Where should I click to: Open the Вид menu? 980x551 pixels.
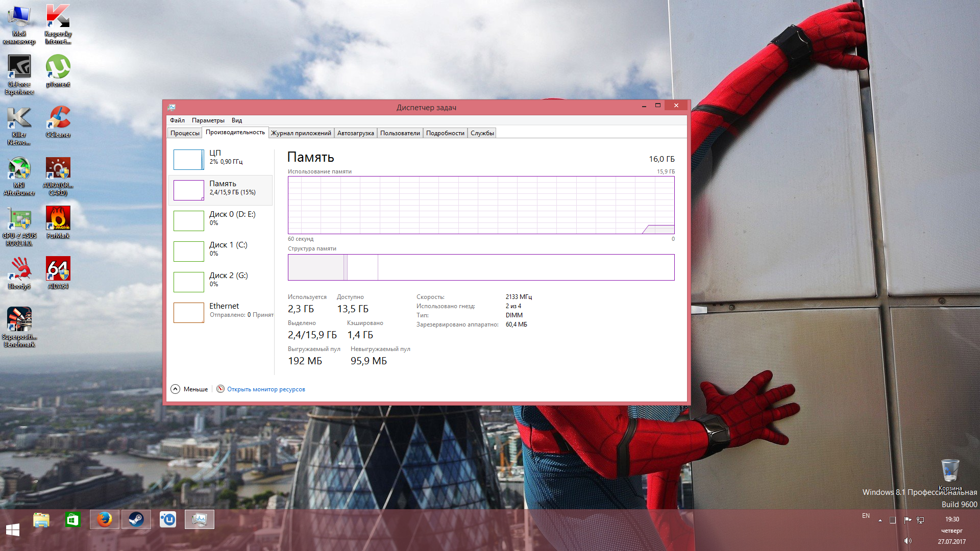[237, 120]
